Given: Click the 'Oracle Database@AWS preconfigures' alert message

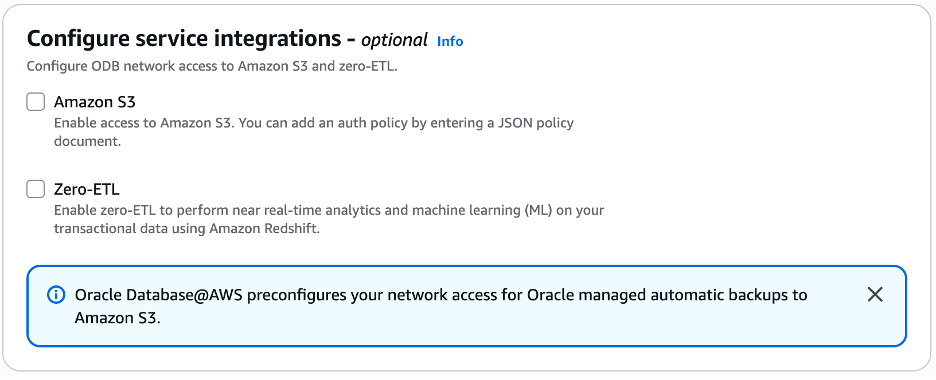Looking at the screenshot, I should click(x=441, y=306).
